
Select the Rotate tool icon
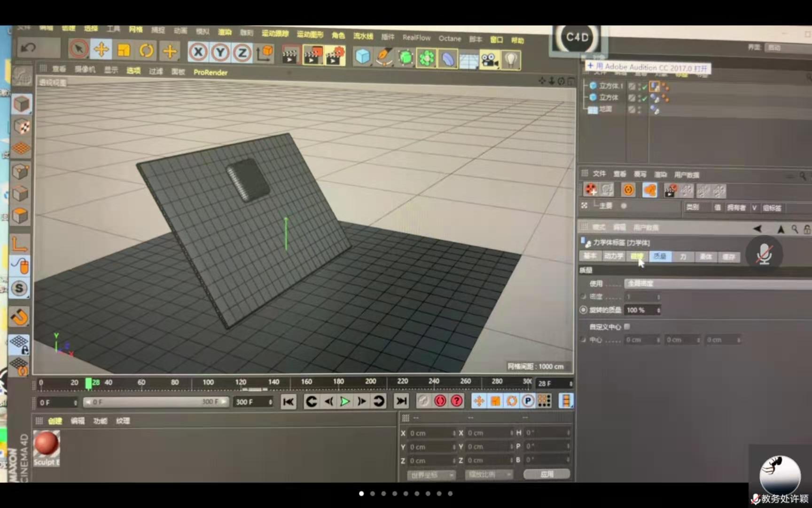[146, 50]
